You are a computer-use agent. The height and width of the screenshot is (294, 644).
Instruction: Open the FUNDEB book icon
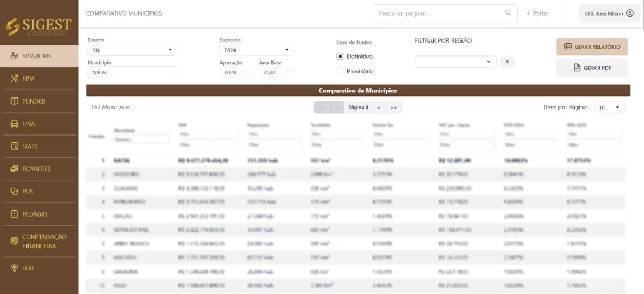pos(15,101)
